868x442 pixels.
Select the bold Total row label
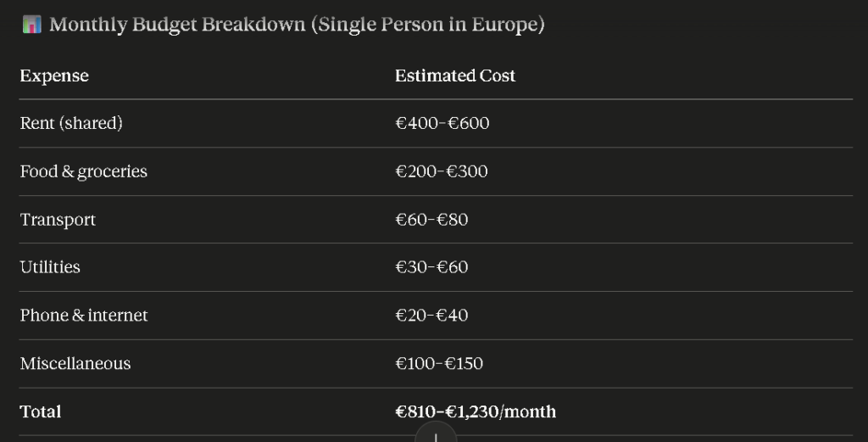pos(41,411)
